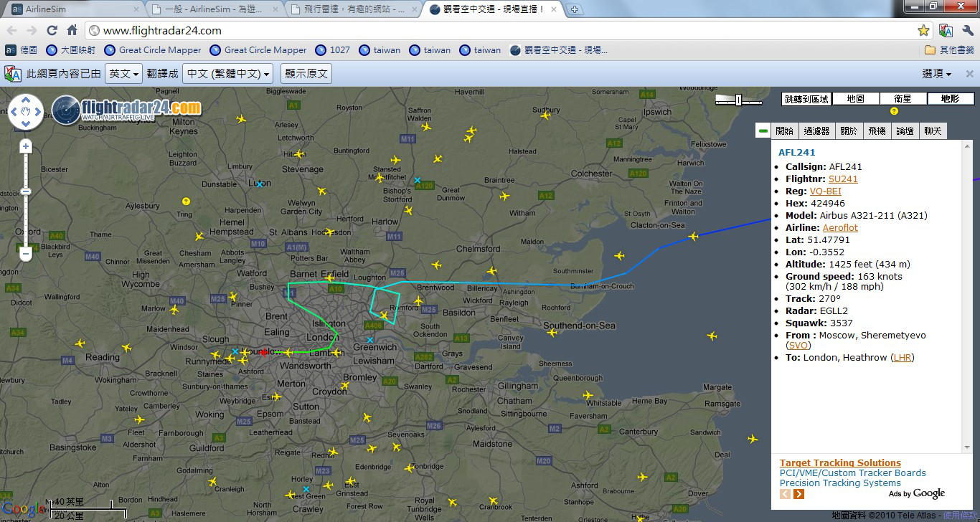Switch to the 地圖 map view

[x=855, y=99]
